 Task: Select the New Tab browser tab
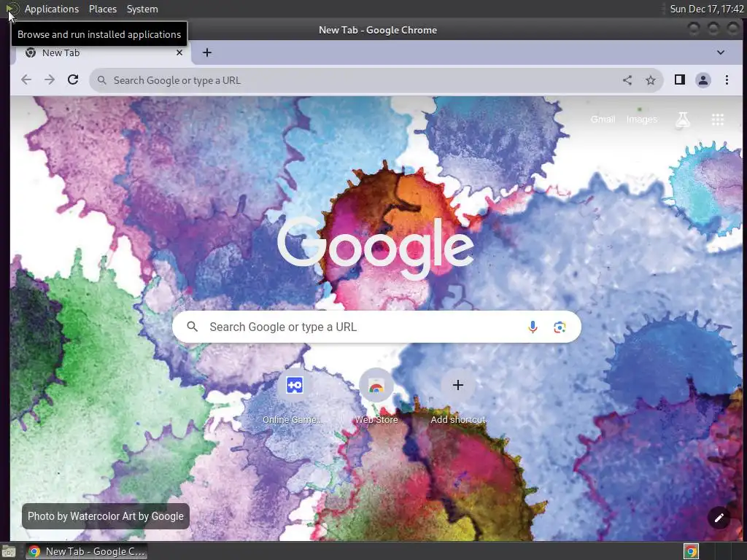104,52
